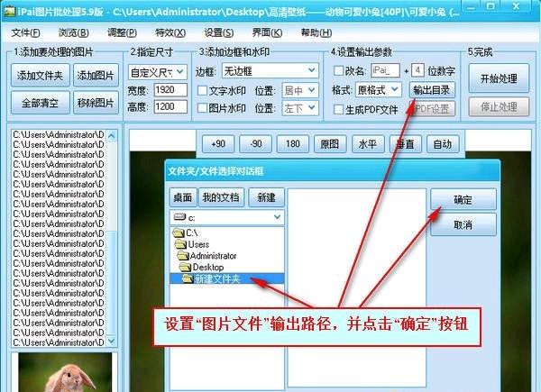The image size is (541, 392).
Task: Enable the 改名 rename checkbox
Action: point(337,70)
